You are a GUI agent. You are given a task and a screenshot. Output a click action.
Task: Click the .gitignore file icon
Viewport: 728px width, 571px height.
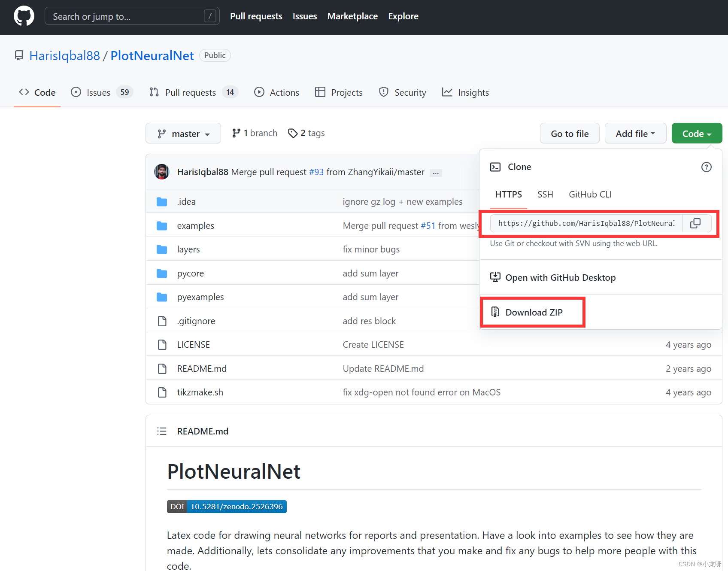[x=162, y=321]
